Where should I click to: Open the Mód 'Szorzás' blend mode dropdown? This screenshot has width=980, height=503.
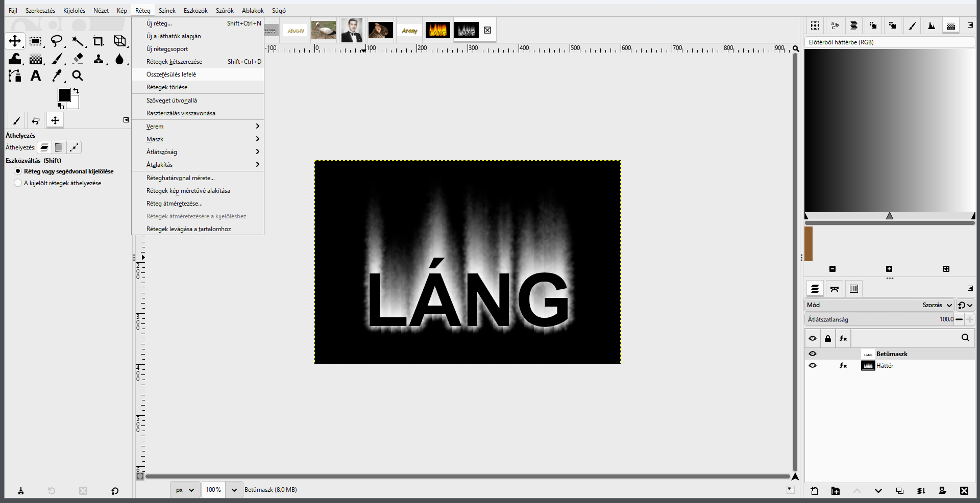click(879, 305)
